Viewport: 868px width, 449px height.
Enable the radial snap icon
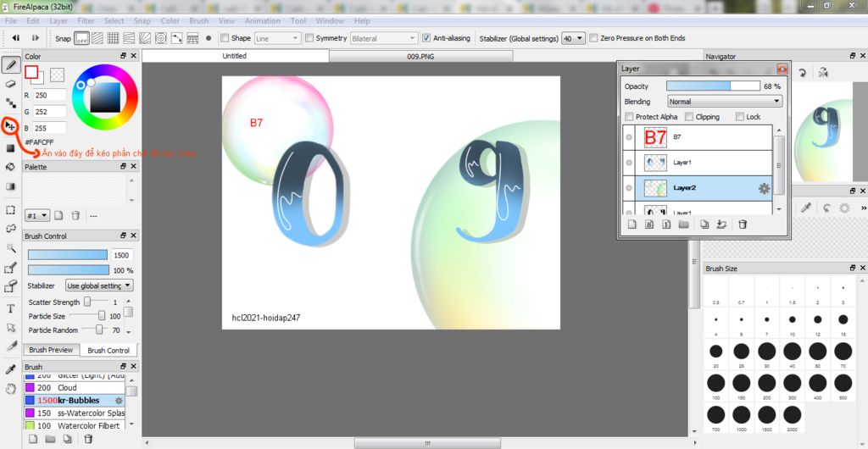(145, 38)
